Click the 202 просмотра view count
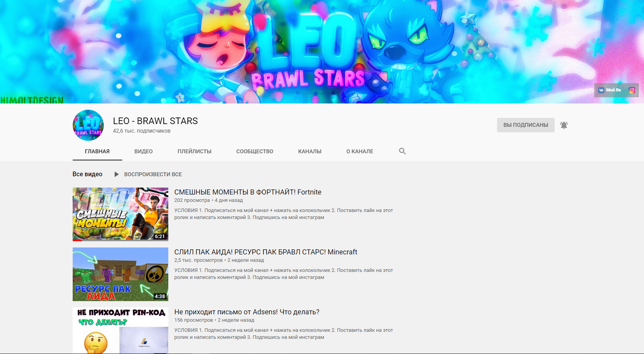The image size is (644, 354). tap(192, 200)
